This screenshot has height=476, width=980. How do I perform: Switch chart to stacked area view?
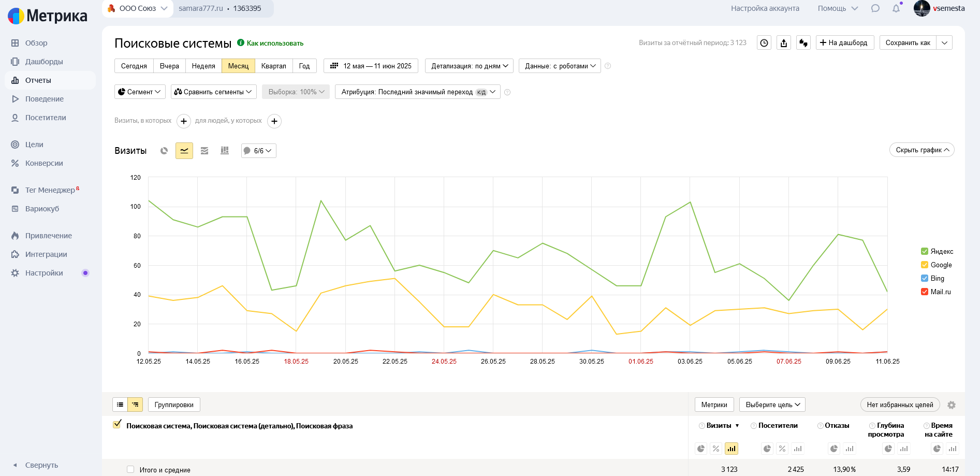point(204,151)
